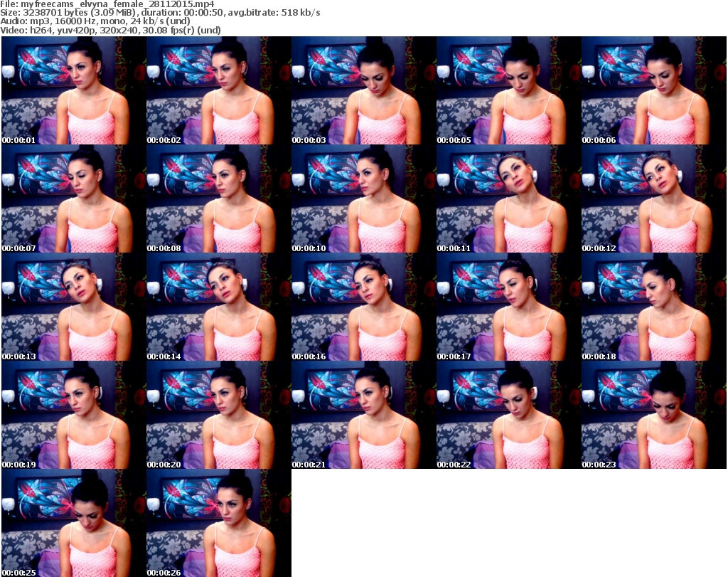Image resolution: width=728 pixels, height=577 pixels.
Task: Open the frame at 00:00:08
Action: tap(219, 198)
